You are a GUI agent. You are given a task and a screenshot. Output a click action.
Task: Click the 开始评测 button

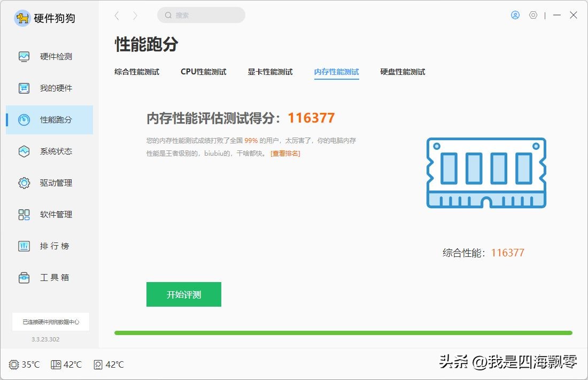click(x=183, y=294)
